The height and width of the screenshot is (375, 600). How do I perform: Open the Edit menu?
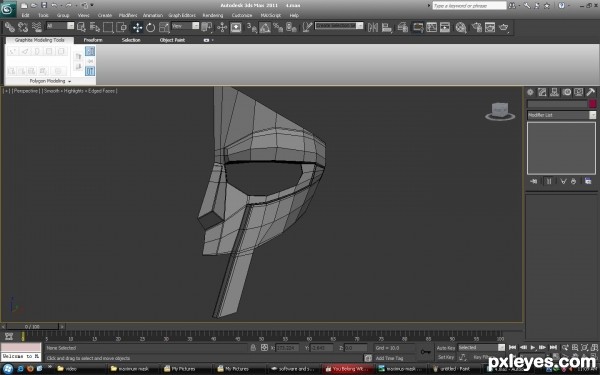pos(25,15)
